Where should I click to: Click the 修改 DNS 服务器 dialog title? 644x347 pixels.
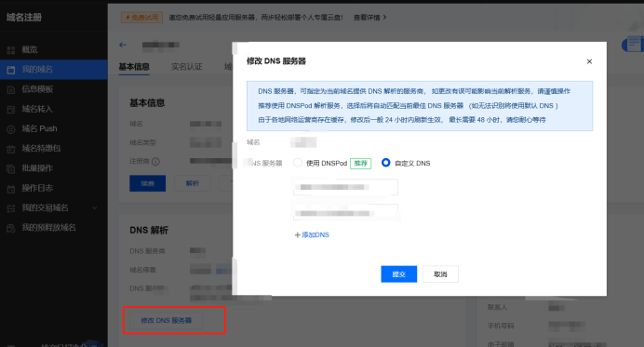point(276,61)
